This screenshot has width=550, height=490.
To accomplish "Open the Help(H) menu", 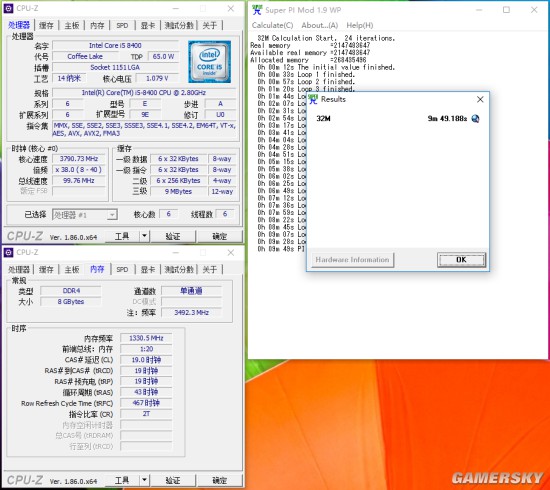I will pos(360,25).
